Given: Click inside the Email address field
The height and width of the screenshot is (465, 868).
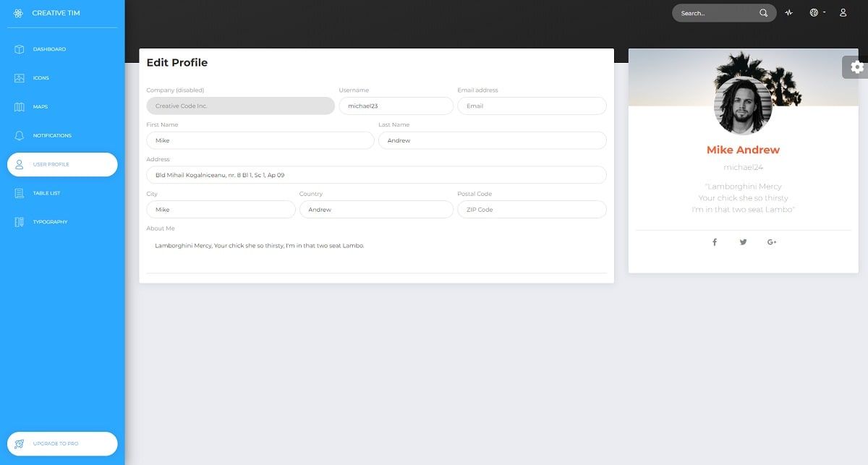Looking at the screenshot, I should point(532,105).
